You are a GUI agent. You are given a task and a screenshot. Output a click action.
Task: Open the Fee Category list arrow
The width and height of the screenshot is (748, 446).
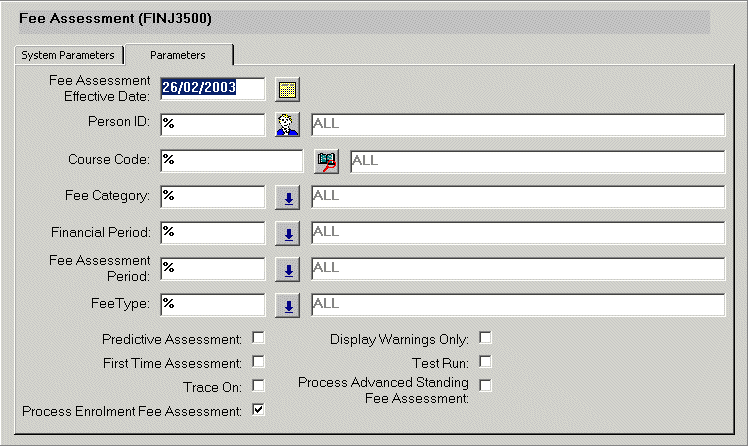coord(288,197)
